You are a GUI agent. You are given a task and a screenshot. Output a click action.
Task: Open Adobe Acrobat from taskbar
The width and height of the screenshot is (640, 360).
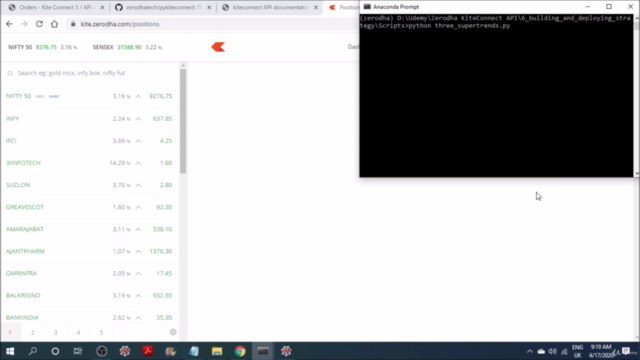pyautogui.click(x=148, y=351)
